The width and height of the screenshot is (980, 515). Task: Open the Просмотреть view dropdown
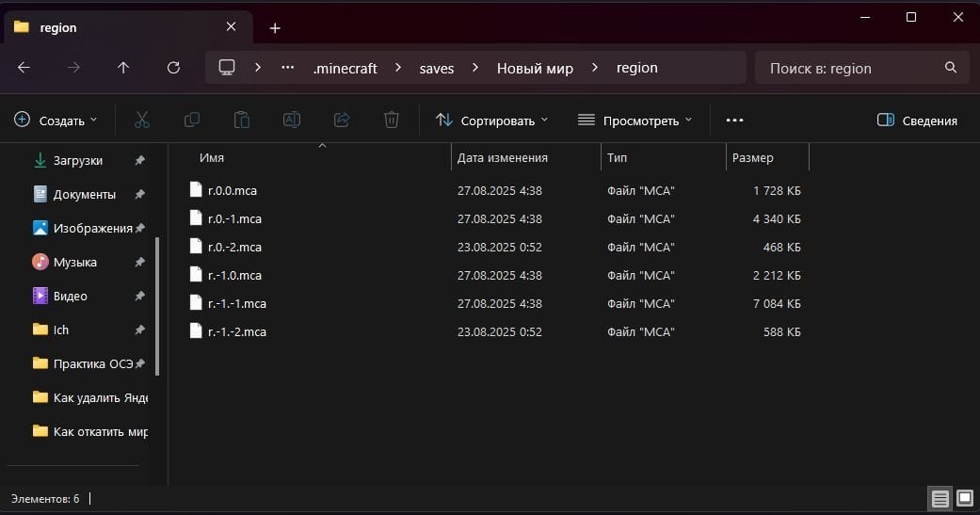point(635,121)
